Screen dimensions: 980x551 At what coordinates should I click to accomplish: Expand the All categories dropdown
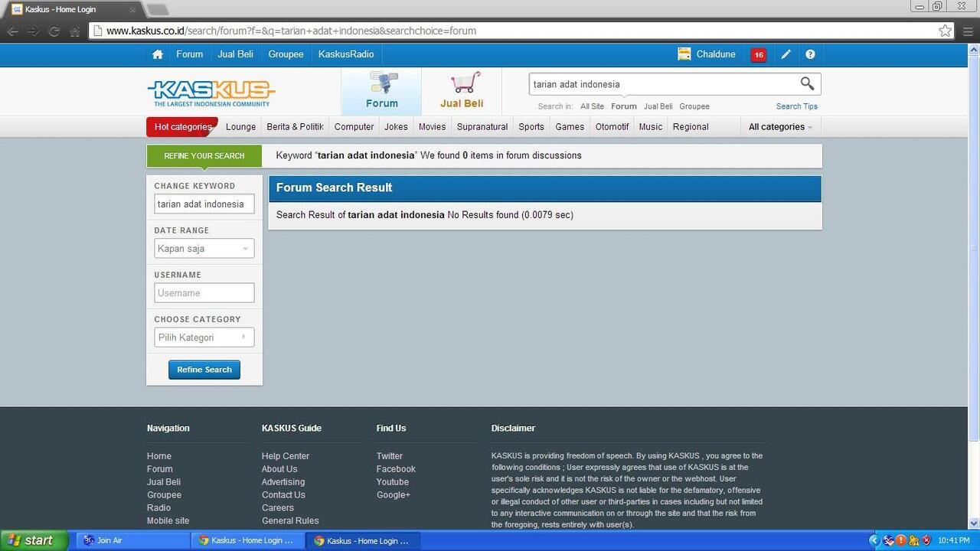pyautogui.click(x=780, y=127)
